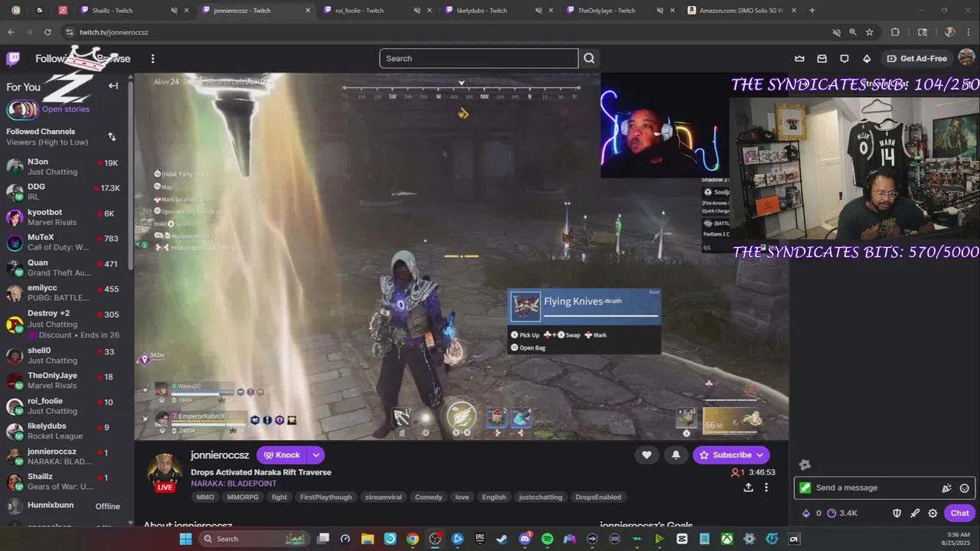
Task: Open Steam from the taskbar
Action: (x=502, y=539)
